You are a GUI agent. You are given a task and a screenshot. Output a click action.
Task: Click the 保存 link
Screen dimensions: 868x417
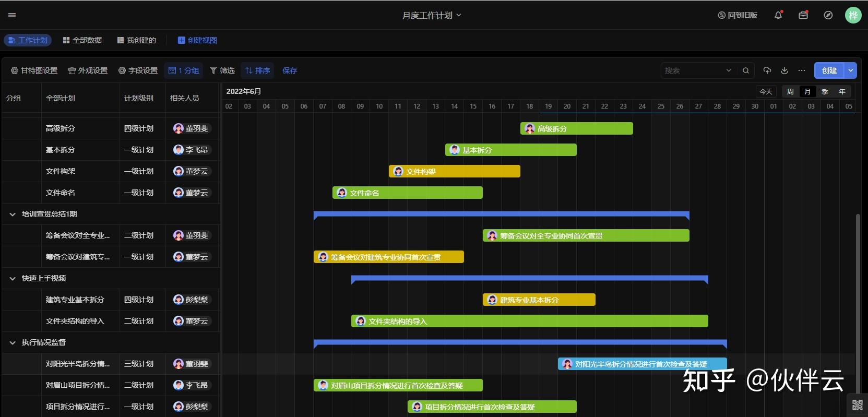(290, 70)
